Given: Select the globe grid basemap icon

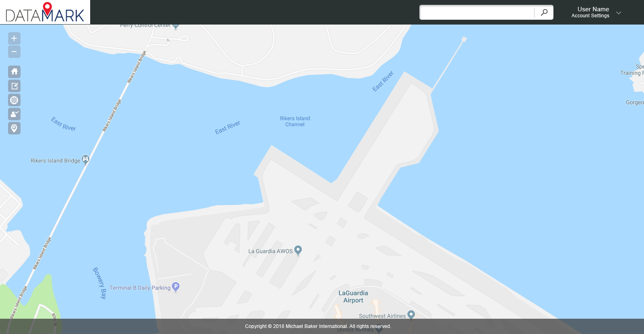Looking at the screenshot, I should tap(14, 100).
